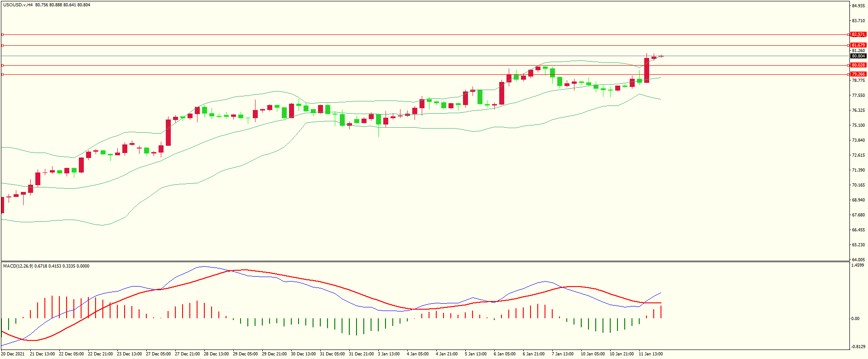Click the 84.935 price axis value
This screenshot has height=359, width=868.
[858, 6]
